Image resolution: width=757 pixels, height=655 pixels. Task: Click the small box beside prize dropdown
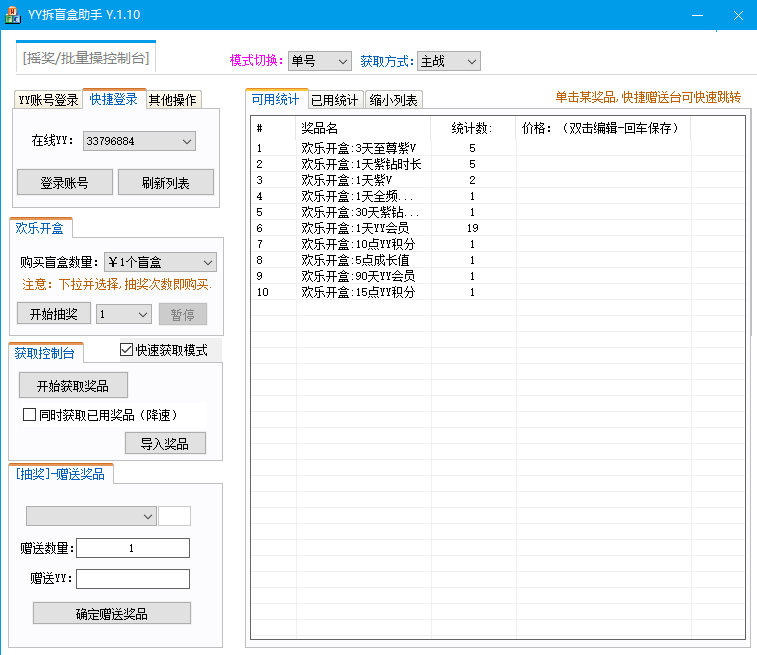click(x=175, y=516)
